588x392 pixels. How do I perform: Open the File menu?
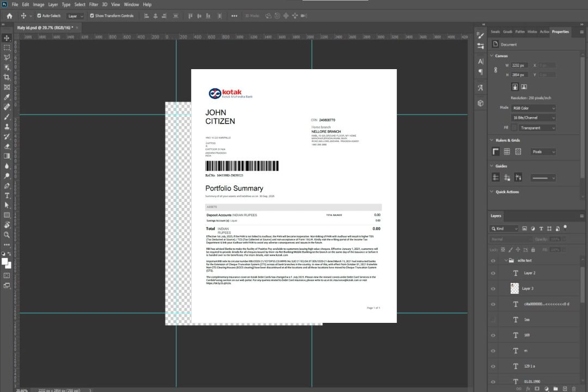[x=15, y=4]
